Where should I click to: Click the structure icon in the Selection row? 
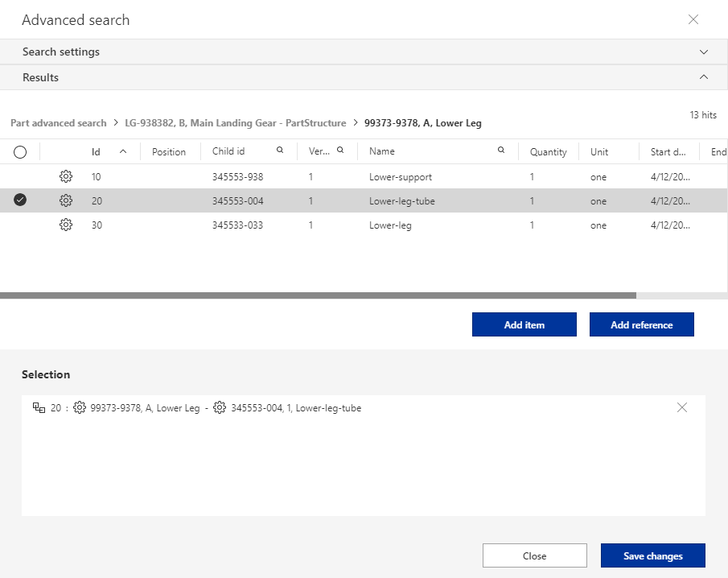39,407
